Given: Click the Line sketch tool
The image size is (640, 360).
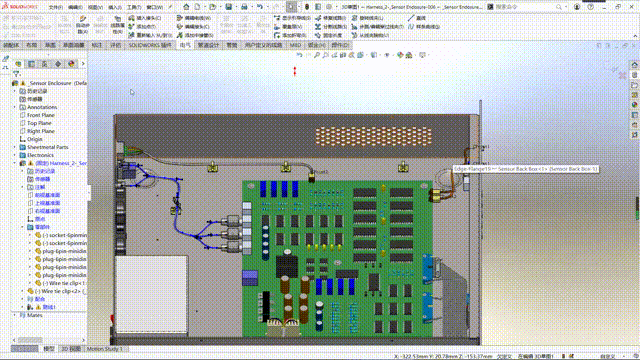Looking at the screenshot, I should pos(416,18).
